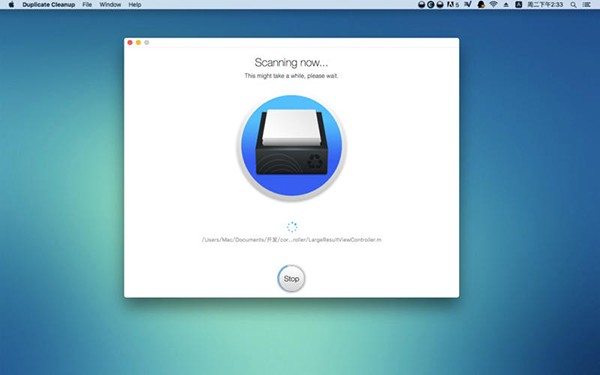Open Notification Center list icon
600x375 pixels.
[x=587, y=5]
